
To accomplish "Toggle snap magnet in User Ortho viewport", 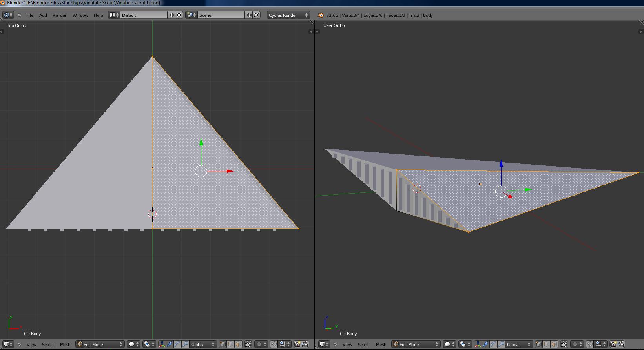I will click(x=589, y=344).
